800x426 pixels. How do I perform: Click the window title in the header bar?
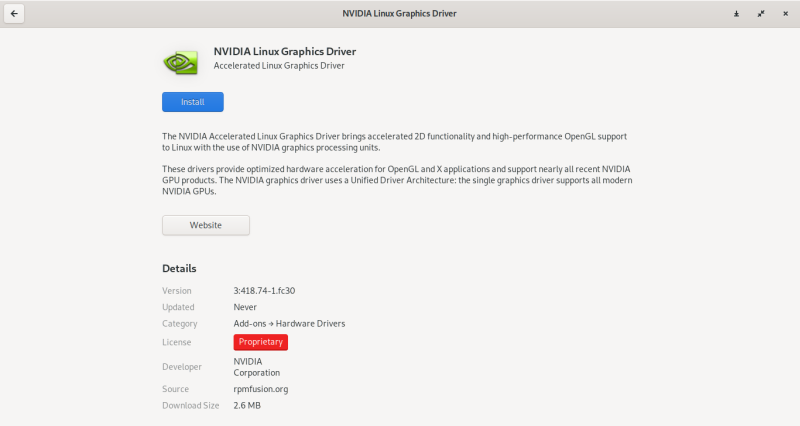point(399,14)
